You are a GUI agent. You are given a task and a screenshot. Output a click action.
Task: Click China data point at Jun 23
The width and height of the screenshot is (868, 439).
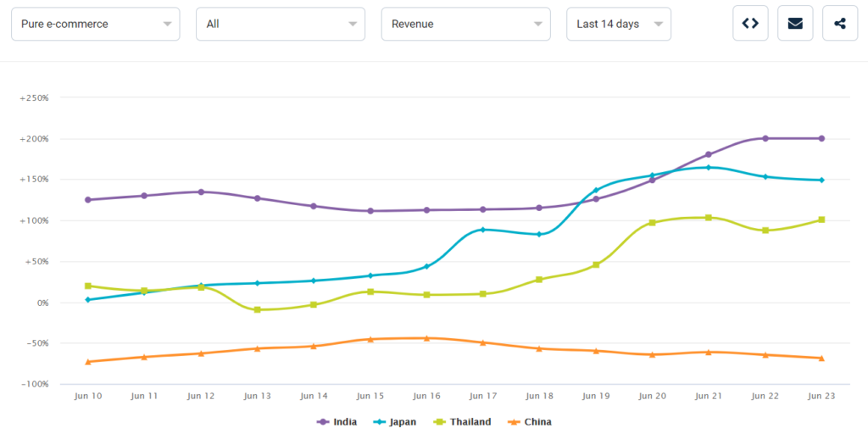[821, 358]
